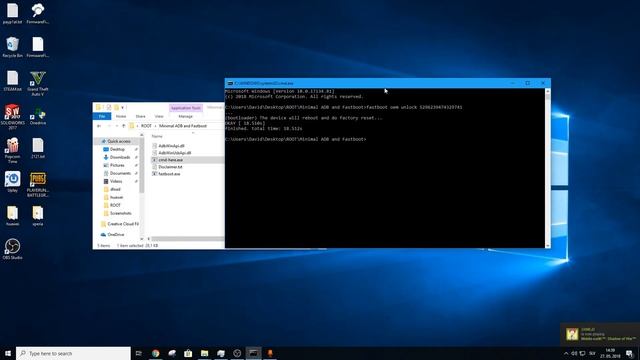
Task: Switch to the Share ribbon tab
Action: (140, 116)
